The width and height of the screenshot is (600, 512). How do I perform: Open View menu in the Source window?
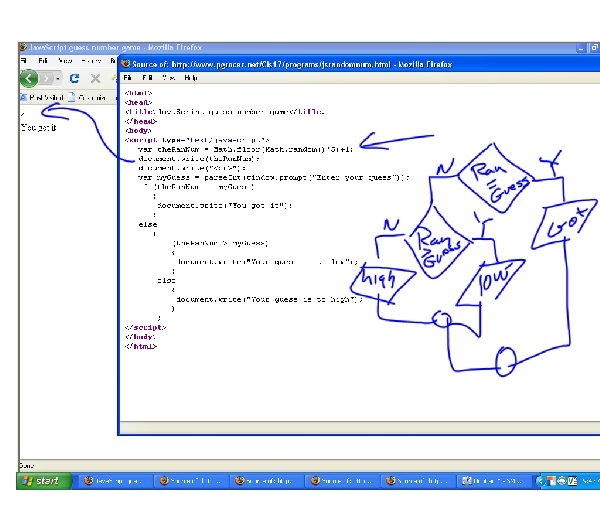(x=168, y=78)
